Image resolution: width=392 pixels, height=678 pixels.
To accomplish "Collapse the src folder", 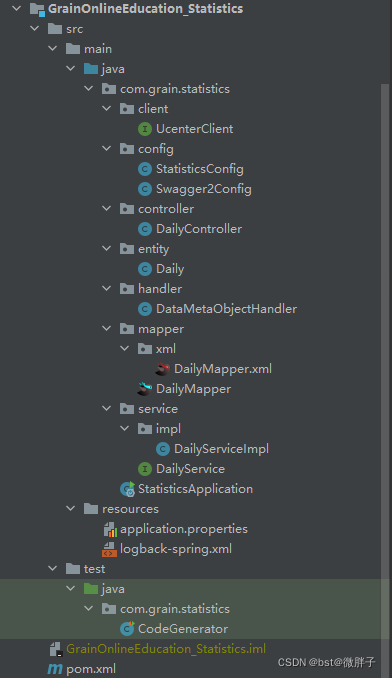I will coord(35,29).
